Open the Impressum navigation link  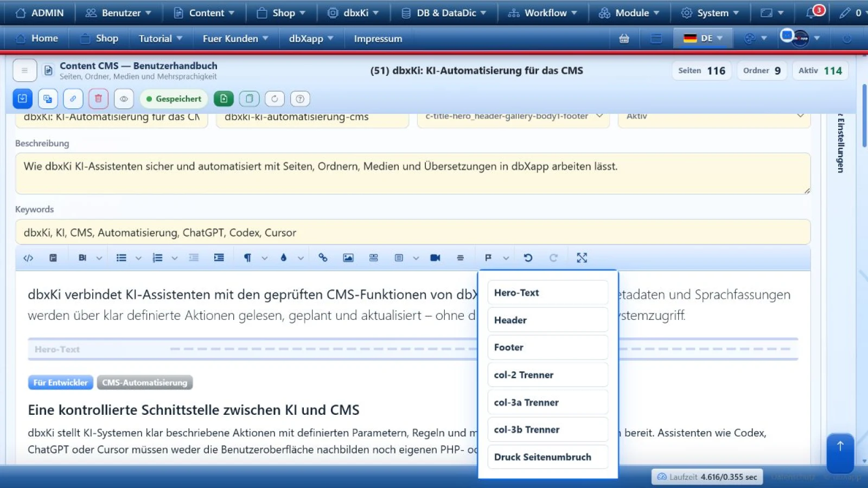[378, 38]
